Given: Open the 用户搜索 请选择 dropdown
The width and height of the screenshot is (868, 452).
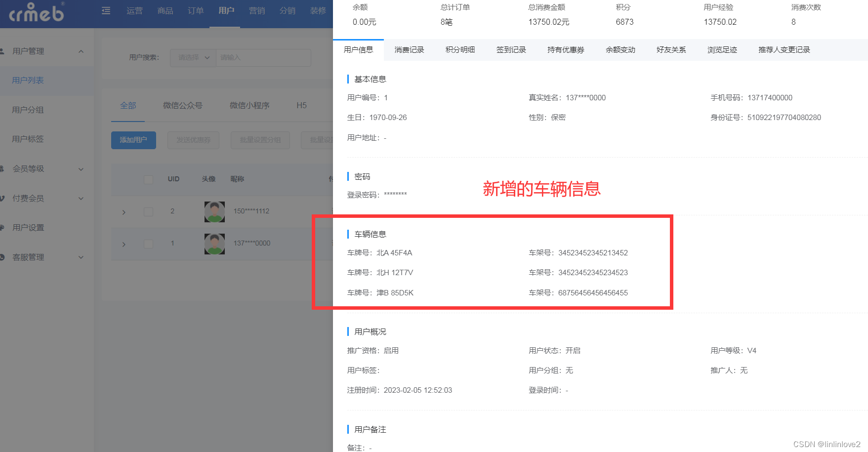Looking at the screenshot, I should (x=193, y=57).
